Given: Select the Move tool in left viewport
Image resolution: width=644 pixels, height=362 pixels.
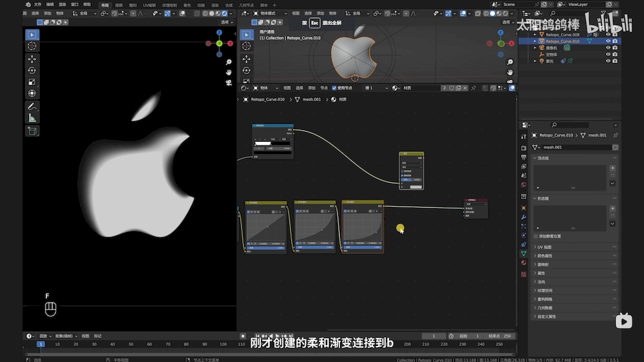Looking at the screenshot, I should click(x=32, y=59).
